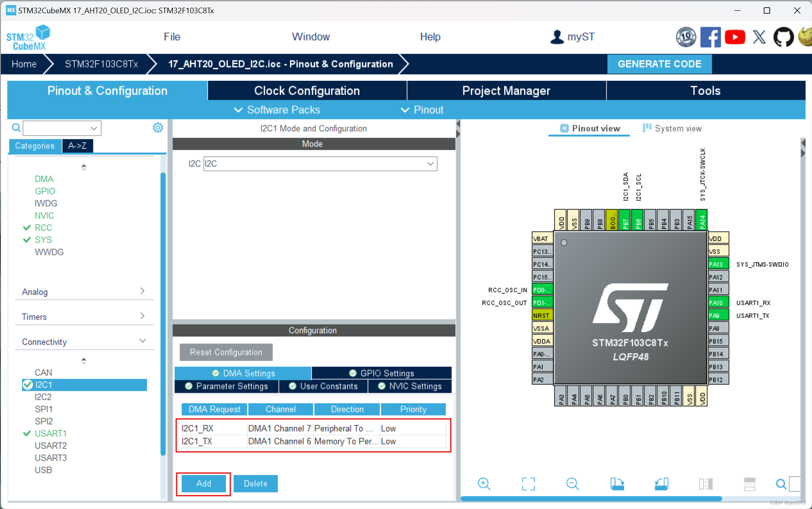Click the category panel vertical scrollbar
This screenshot has width=812, height=509.
tap(163, 314)
